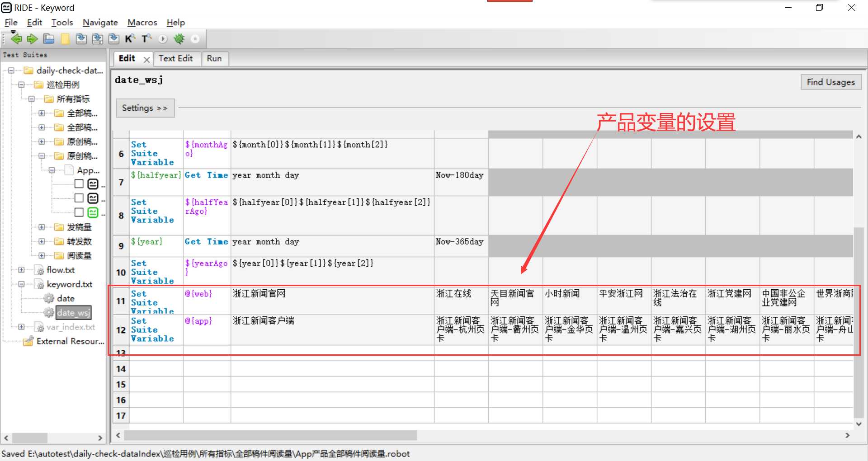Click the 发稿量 folder icon

point(59,227)
